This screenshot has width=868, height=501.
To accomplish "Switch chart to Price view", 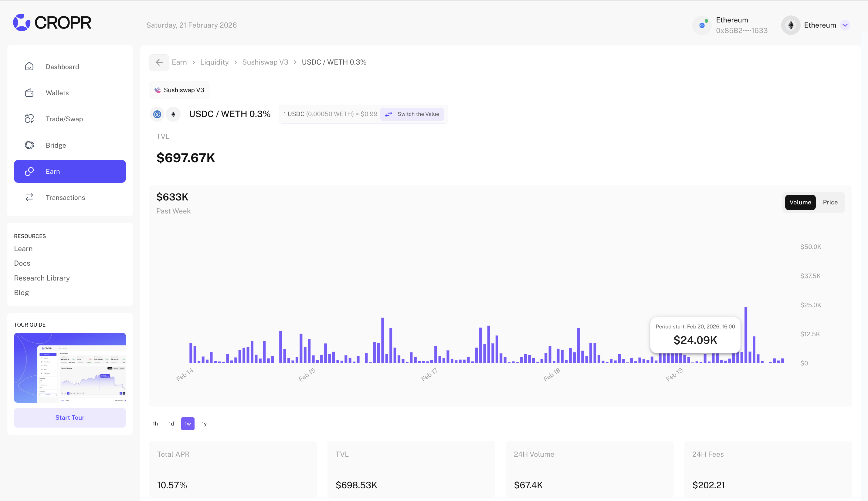I will point(830,202).
